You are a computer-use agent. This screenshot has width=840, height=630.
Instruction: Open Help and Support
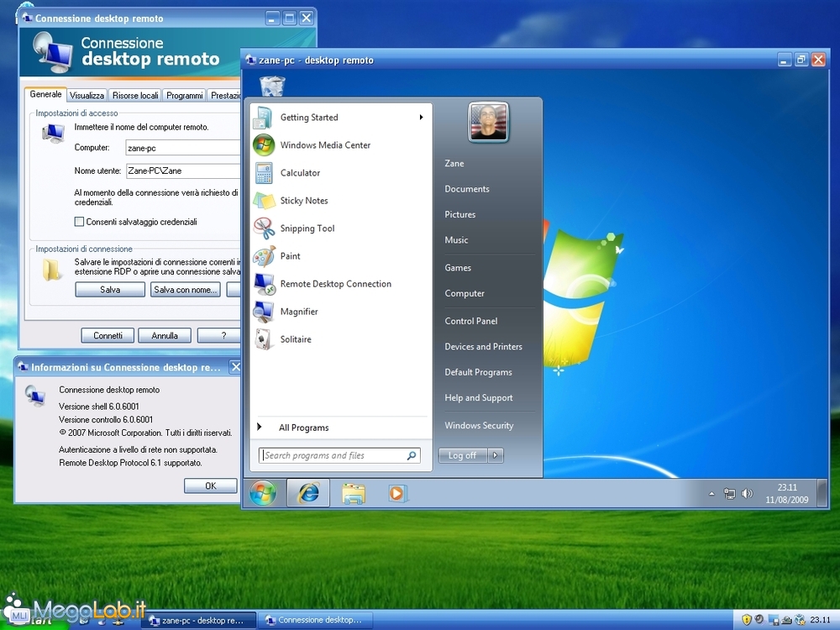pyautogui.click(x=479, y=398)
